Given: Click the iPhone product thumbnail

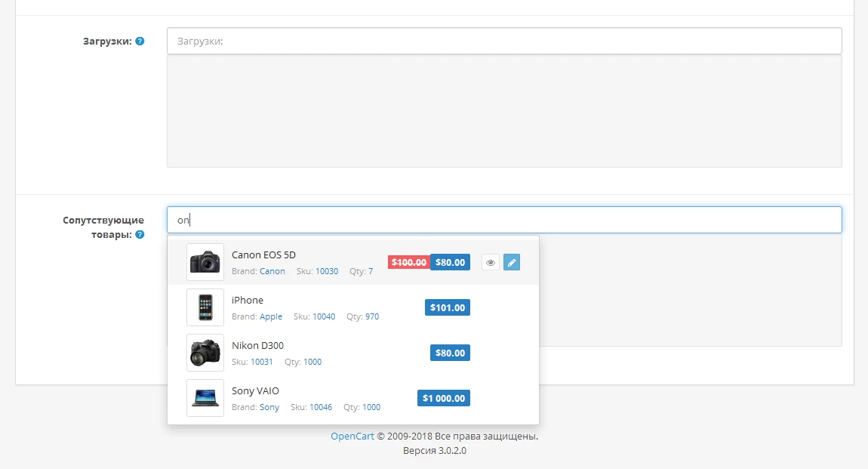Looking at the screenshot, I should [205, 307].
